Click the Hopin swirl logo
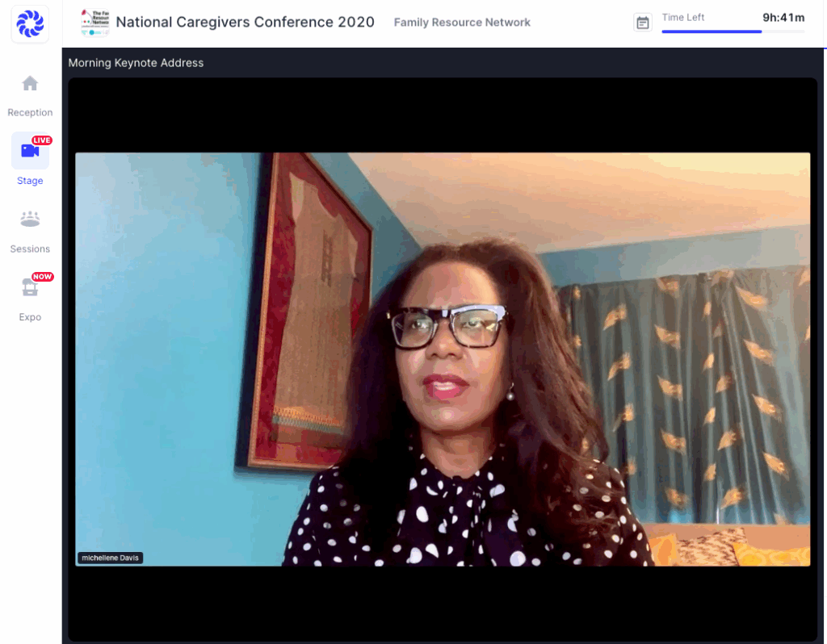This screenshot has height=644, width=827. click(x=30, y=23)
